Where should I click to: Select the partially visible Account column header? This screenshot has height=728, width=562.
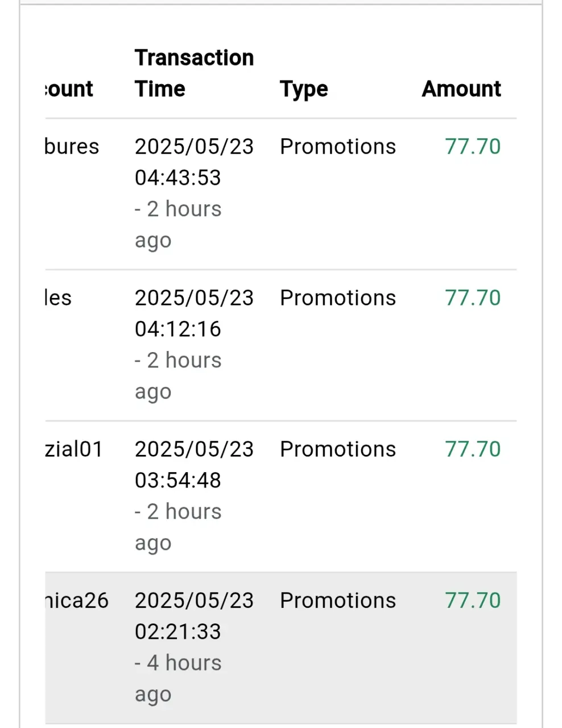(69, 89)
